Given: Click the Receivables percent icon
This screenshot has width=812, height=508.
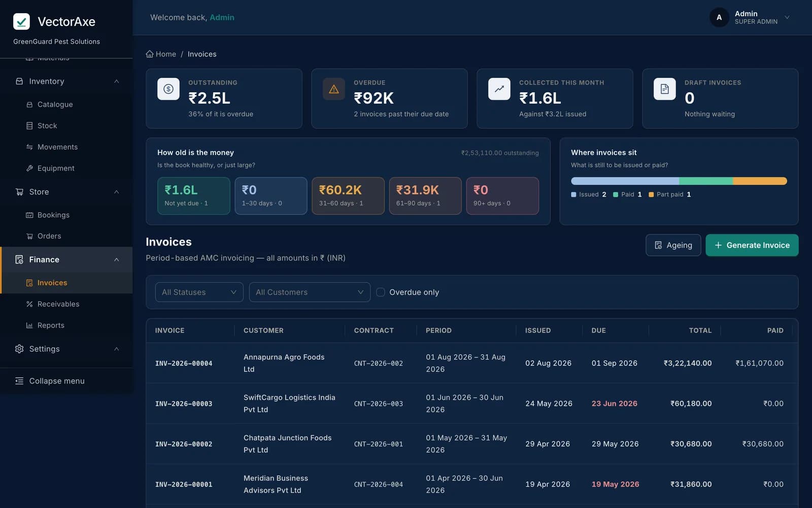Looking at the screenshot, I should coord(29,304).
